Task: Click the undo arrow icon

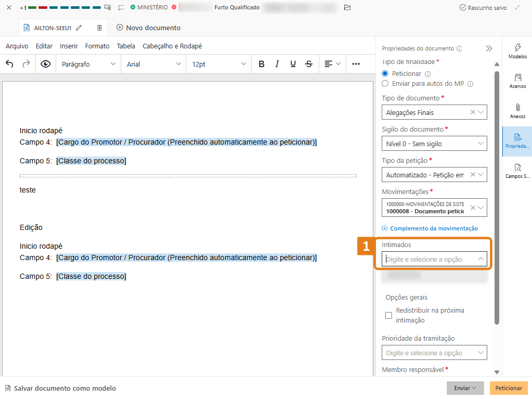Action: [9, 64]
